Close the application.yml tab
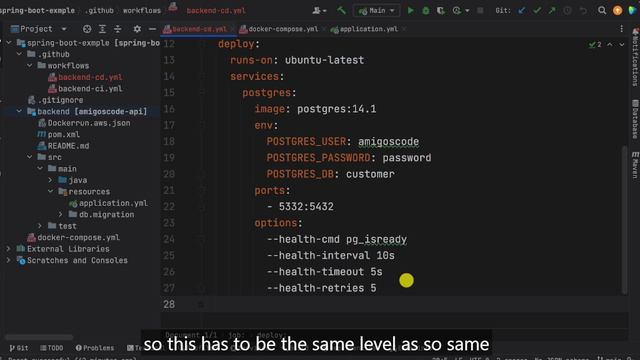This screenshot has height=360, width=640. [404, 29]
